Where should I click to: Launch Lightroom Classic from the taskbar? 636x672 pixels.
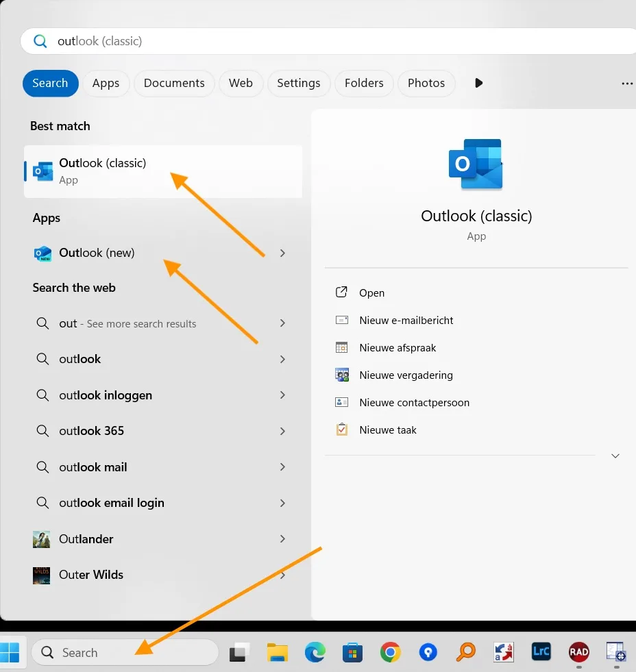coord(541,652)
